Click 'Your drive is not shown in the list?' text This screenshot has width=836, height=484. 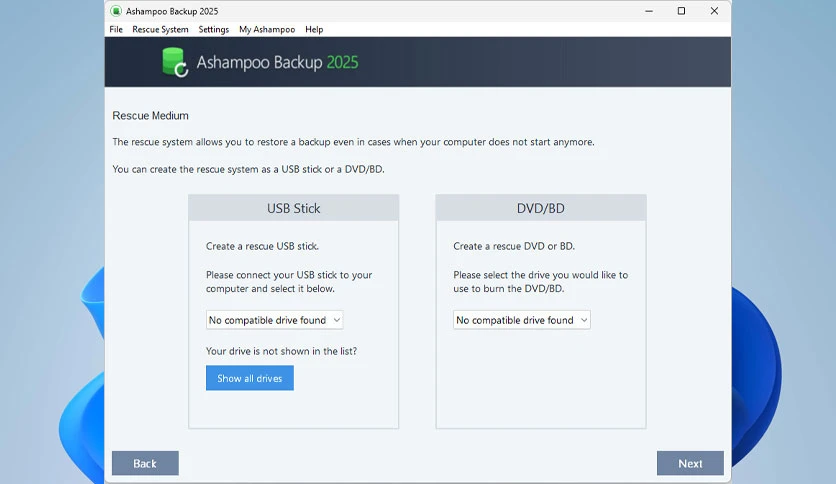click(282, 351)
